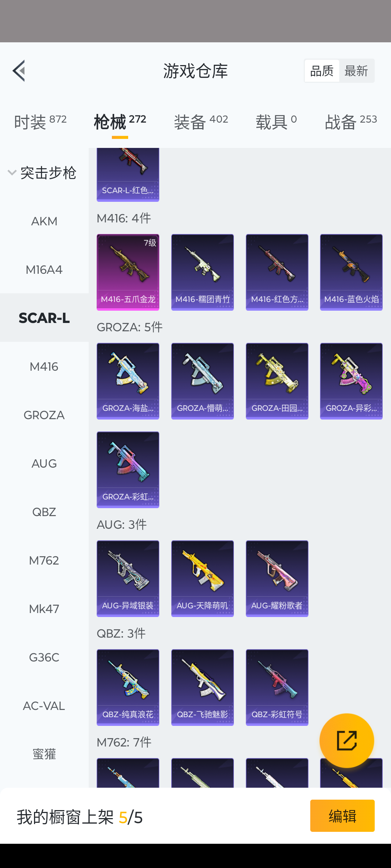
Task: Tap the orange share floating icon
Action: [347, 740]
